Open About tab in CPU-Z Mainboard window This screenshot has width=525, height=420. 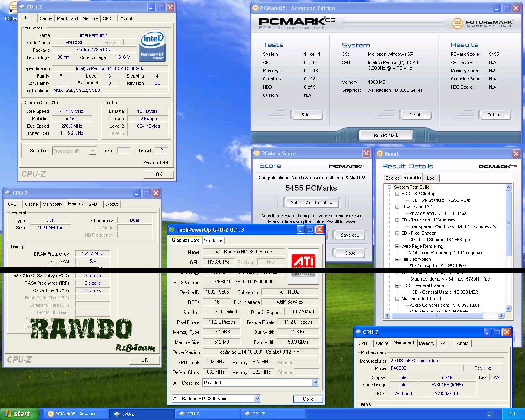click(463, 343)
